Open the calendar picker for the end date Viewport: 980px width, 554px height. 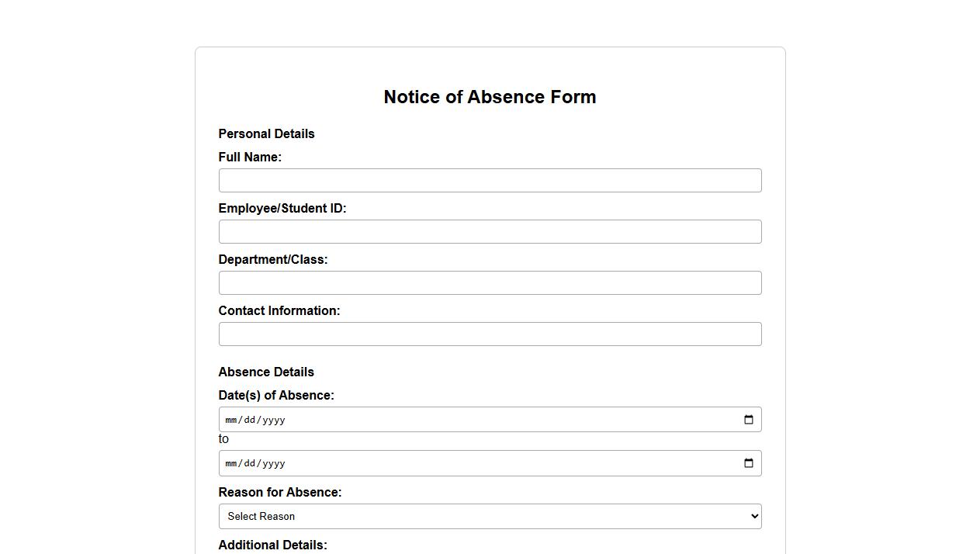(x=748, y=463)
